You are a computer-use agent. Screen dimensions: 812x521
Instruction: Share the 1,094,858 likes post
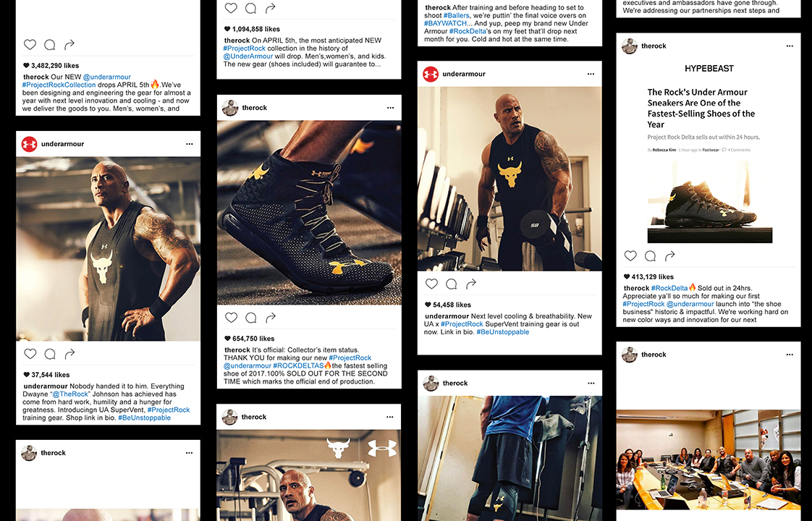tap(271, 8)
